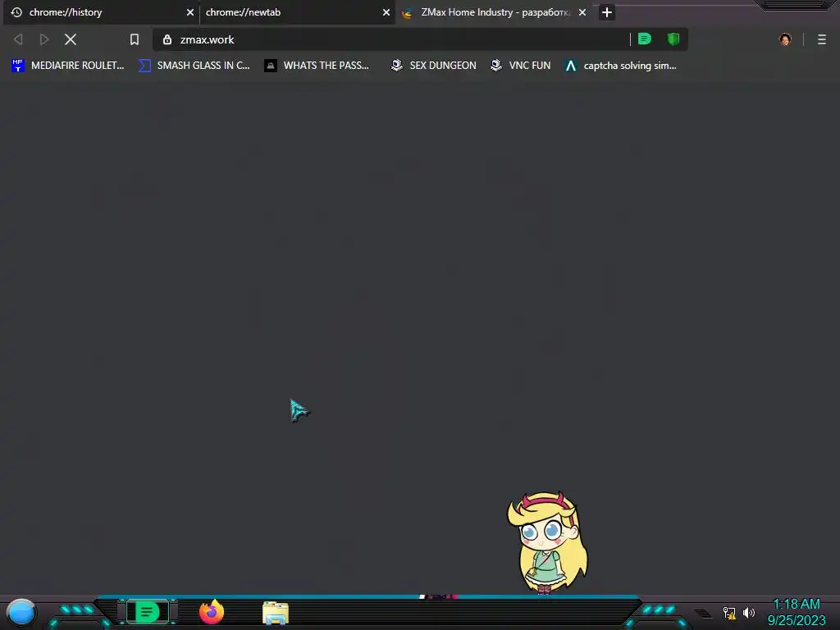840x630 pixels.
Task: Stop loading the page
Action: [71, 39]
